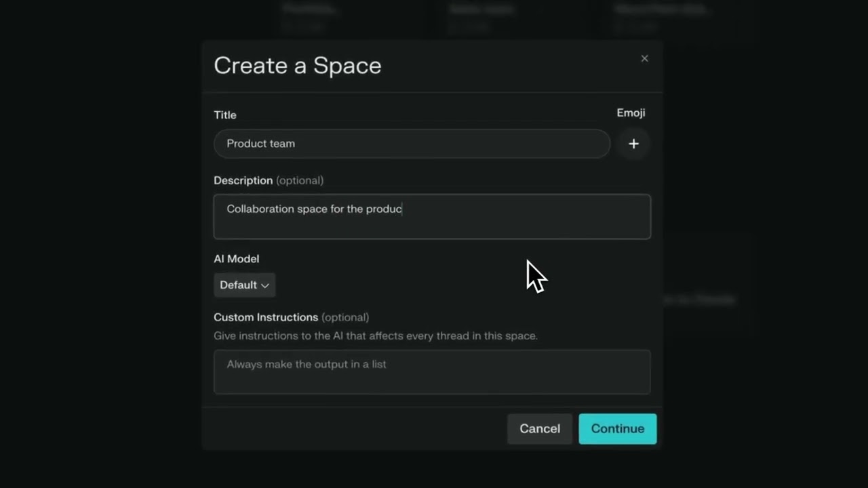
Task: Click "(optional)" next to Custom Instructions
Action: coord(345,317)
